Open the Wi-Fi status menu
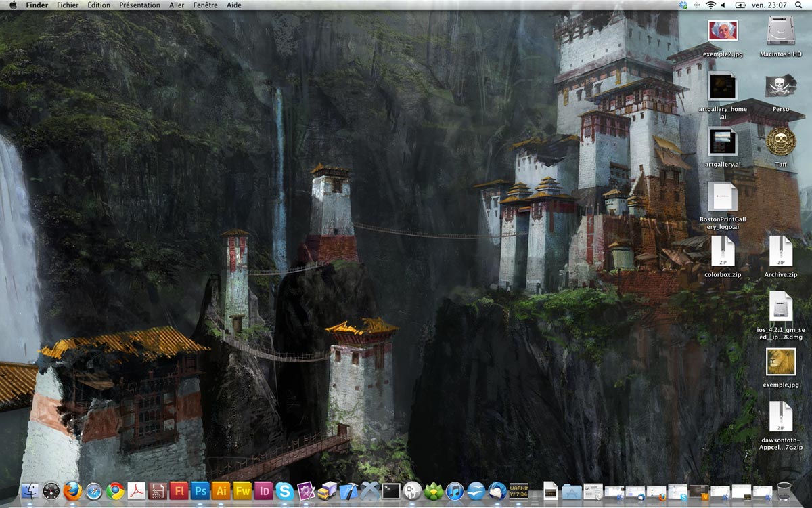This screenshot has height=508, width=812. coord(710,5)
